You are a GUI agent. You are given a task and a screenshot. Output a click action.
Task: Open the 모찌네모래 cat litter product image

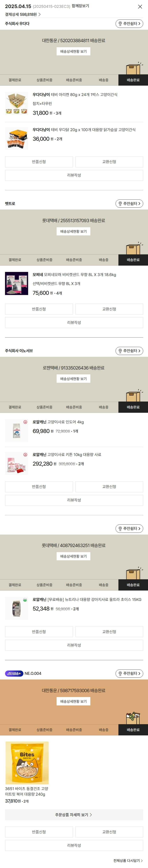17,284
